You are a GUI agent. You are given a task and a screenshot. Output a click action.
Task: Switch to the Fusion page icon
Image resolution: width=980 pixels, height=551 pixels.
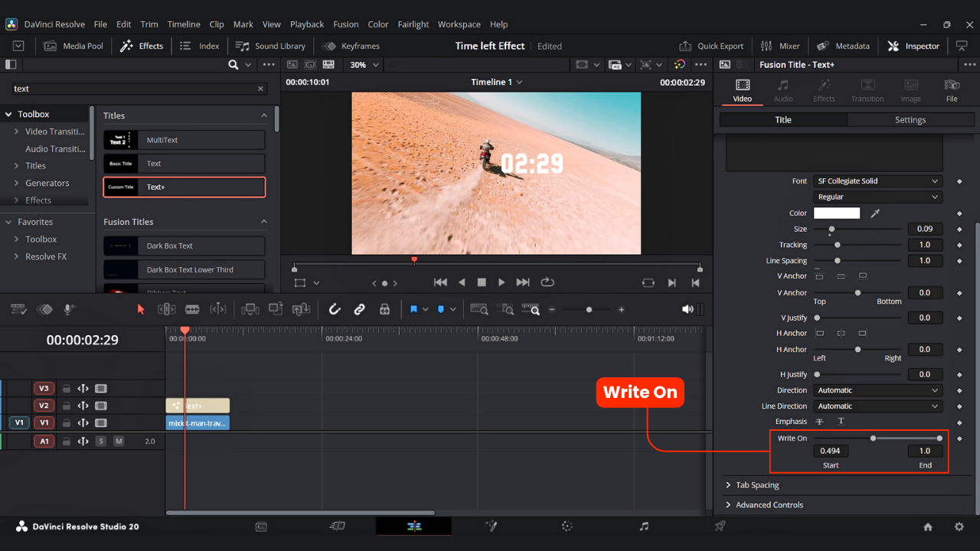tap(491, 526)
